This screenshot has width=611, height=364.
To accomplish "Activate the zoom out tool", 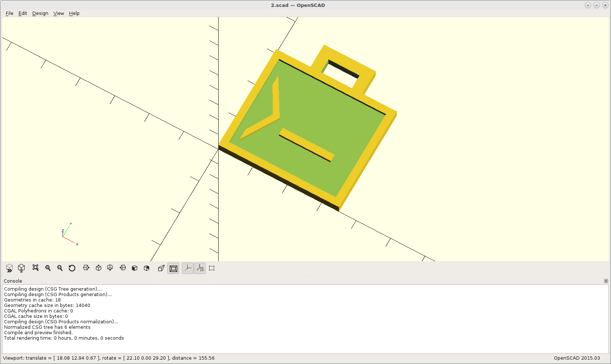I will tap(60, 268).
